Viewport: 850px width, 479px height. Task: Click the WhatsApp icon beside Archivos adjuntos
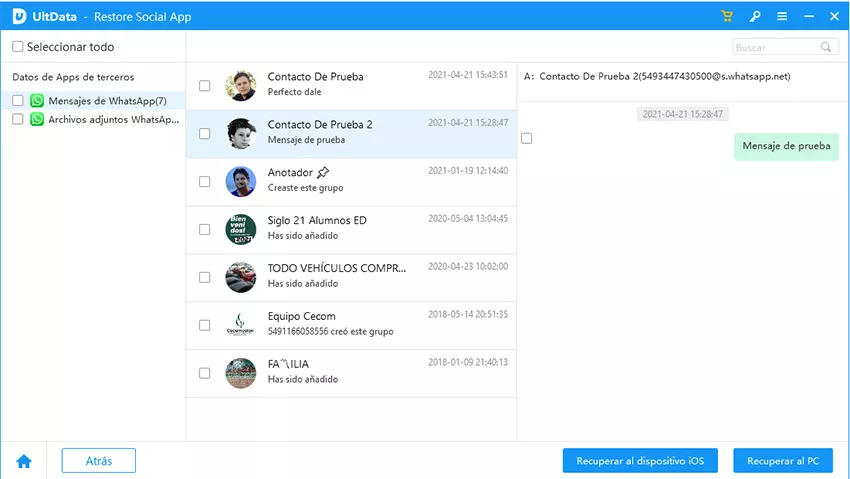37,119
